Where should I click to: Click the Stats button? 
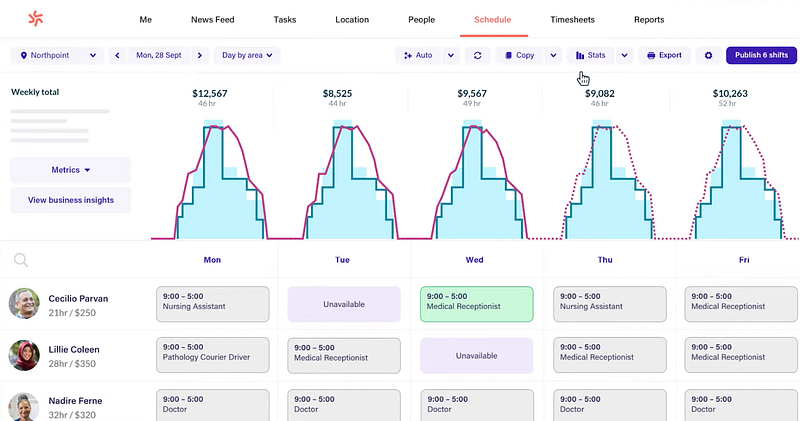click(591, 56)
